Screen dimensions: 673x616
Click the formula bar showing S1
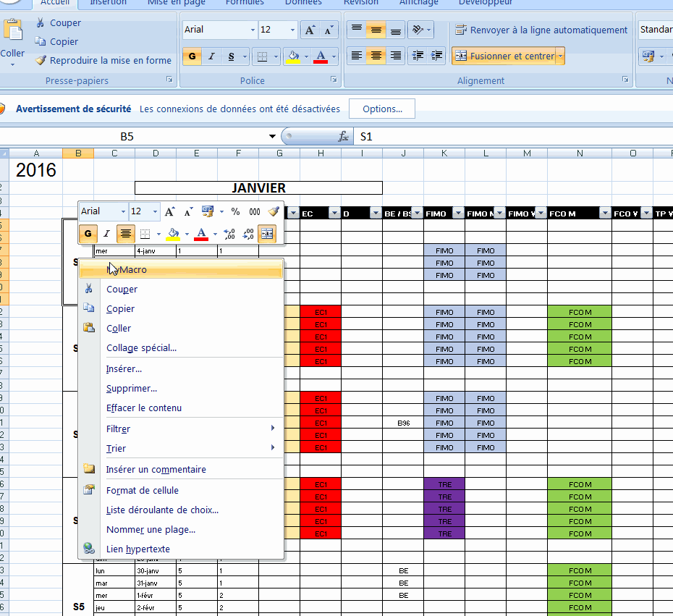pos(513,137)
